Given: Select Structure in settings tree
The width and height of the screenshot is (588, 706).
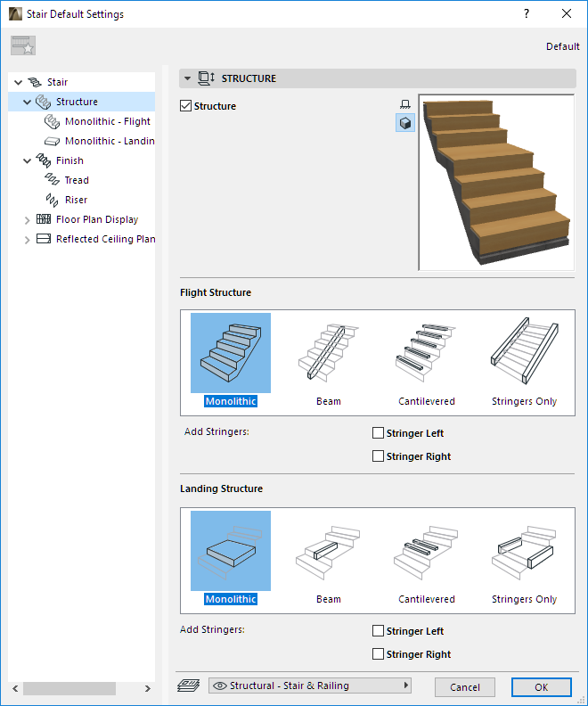Looking at the screenshot, I should click(77, 102).
